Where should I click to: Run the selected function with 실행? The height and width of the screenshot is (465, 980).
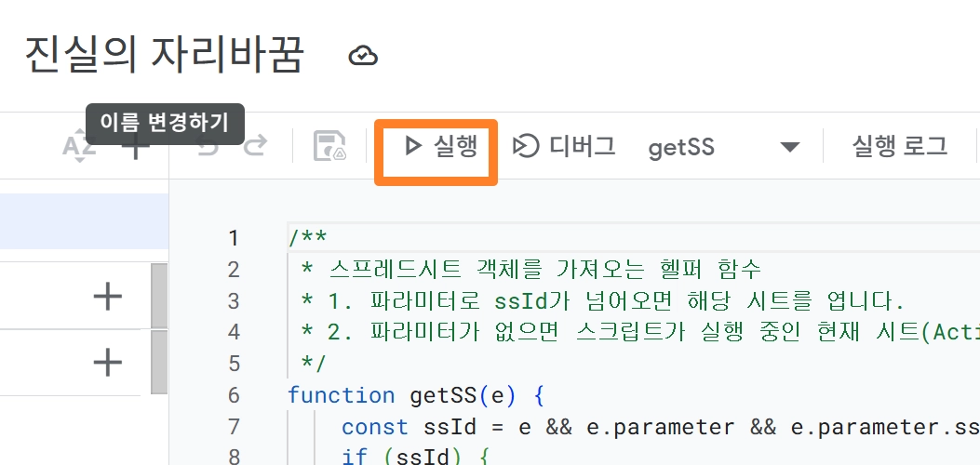[x=440, y=147]
